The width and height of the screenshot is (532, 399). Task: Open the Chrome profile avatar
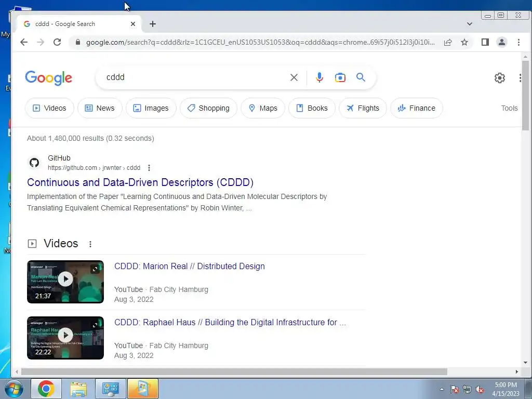(x=502, y=42)
